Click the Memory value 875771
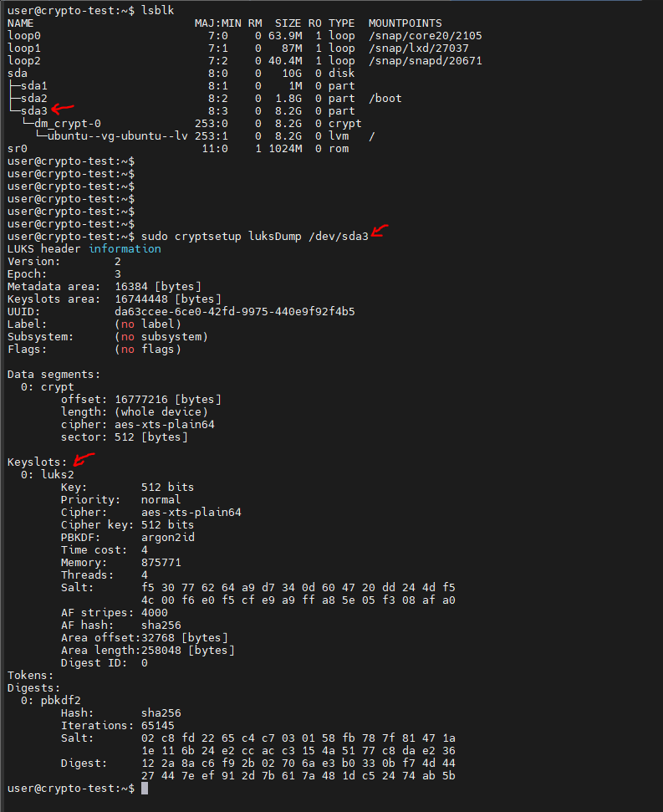 click(161, 562)
